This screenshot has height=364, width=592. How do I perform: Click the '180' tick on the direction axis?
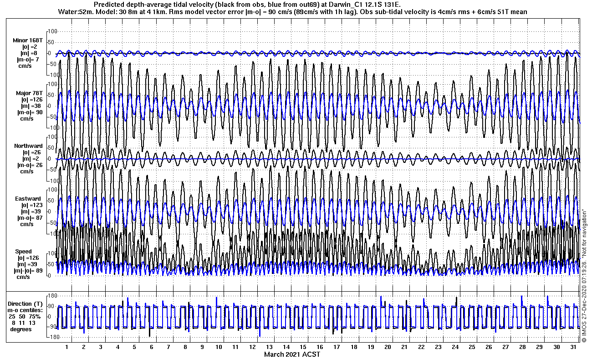tap(52, 296)
